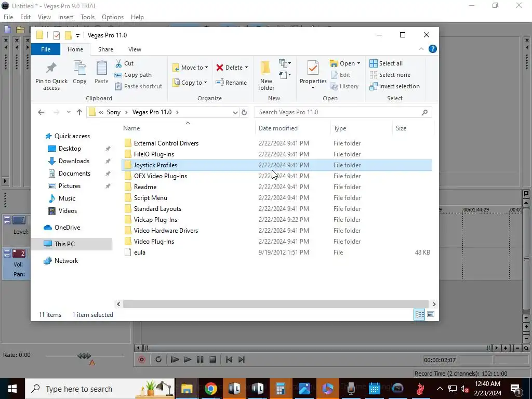Open the File tab in Explorer
The width and height of the screenshot is (532, 399).
coord(46,49)
